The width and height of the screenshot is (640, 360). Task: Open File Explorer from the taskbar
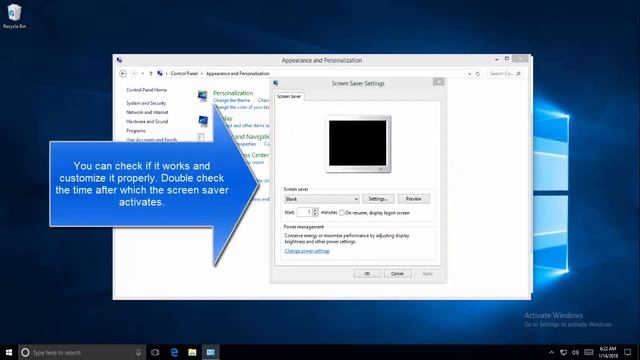(x=192, y=352)
